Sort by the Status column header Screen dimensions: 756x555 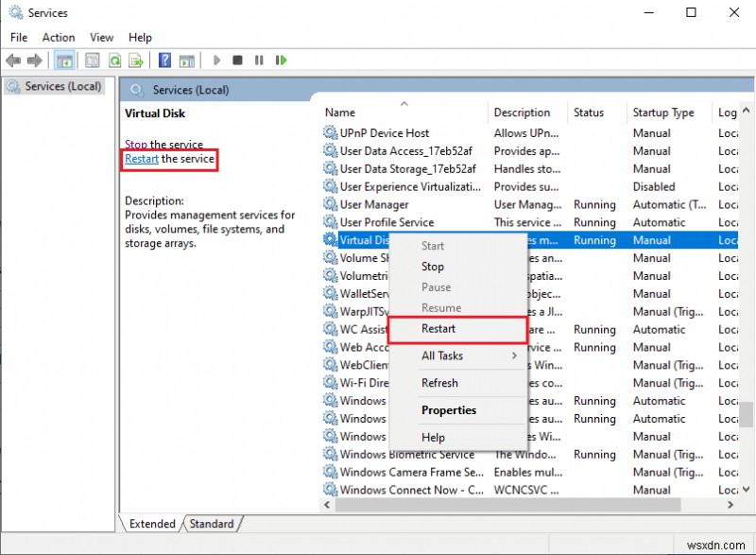pyautogui.click(x=597, y=113)
